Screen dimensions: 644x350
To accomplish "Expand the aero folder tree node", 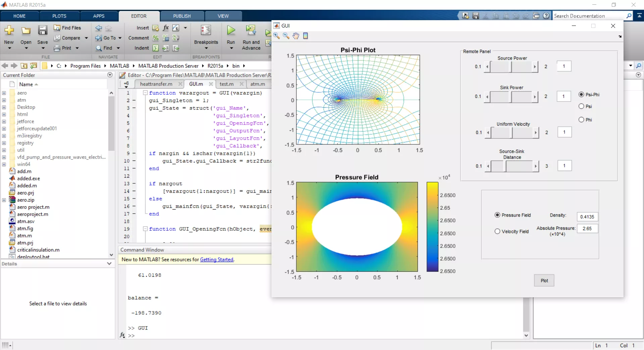I will (x=4, y=93).
